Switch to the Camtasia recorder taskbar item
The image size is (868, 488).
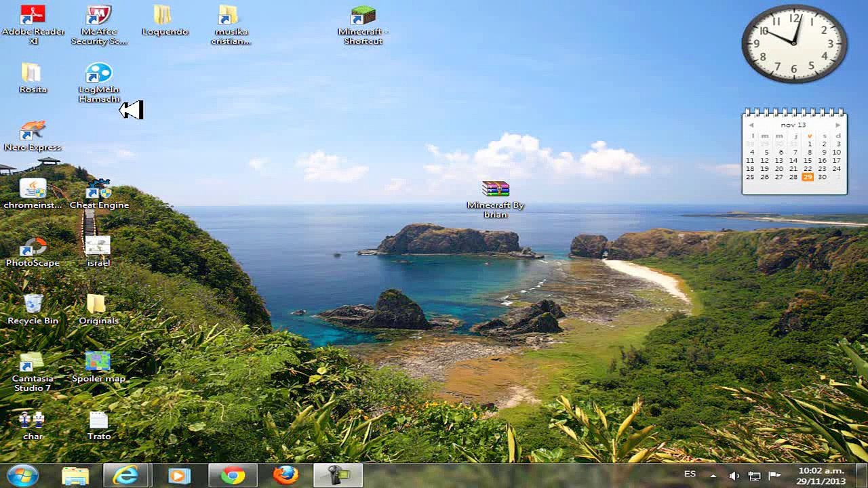pyautogui.click(x=338, y=475)
